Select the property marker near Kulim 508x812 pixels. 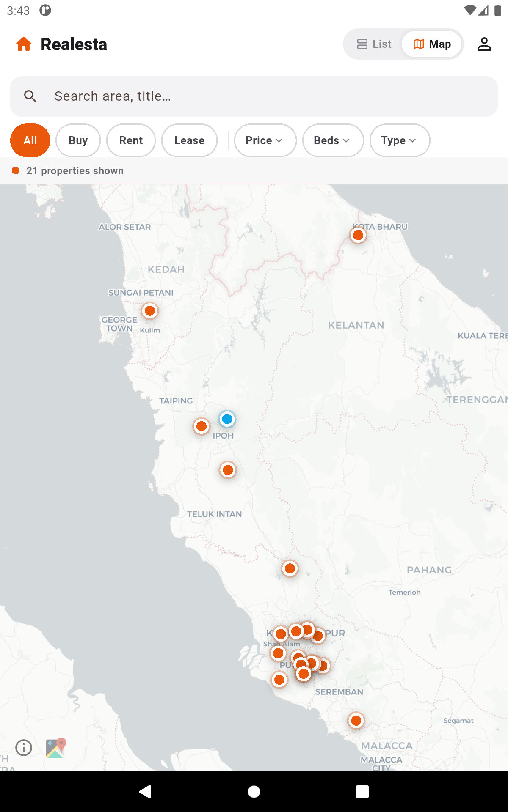click(x=149, y=311)
